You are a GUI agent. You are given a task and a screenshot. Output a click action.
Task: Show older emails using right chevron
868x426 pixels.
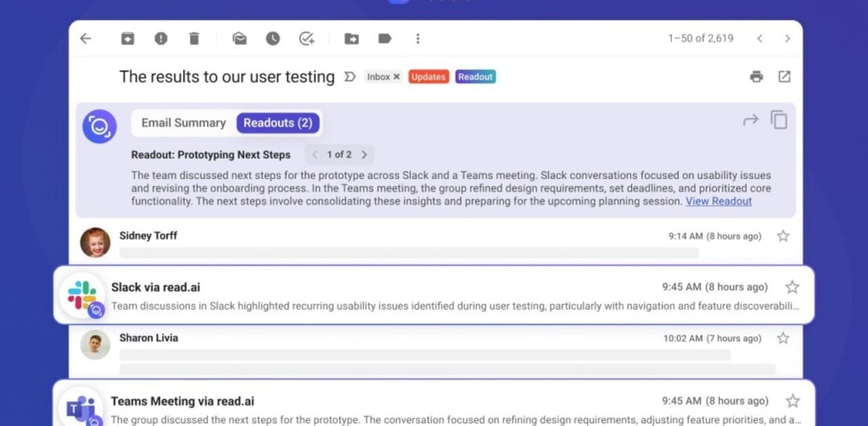coord(787,39)
